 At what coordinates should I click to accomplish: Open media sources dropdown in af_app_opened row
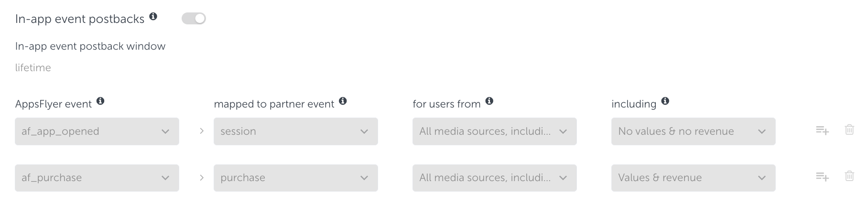point(495,131)
